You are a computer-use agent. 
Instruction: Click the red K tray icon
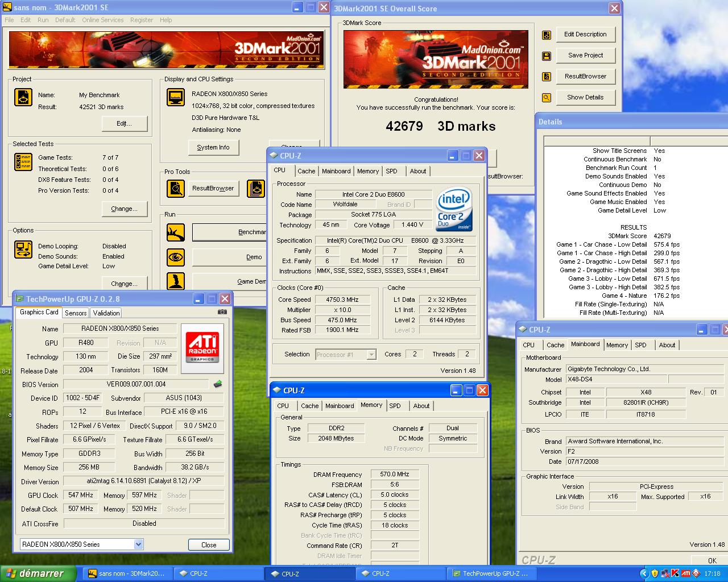[675, 573]
